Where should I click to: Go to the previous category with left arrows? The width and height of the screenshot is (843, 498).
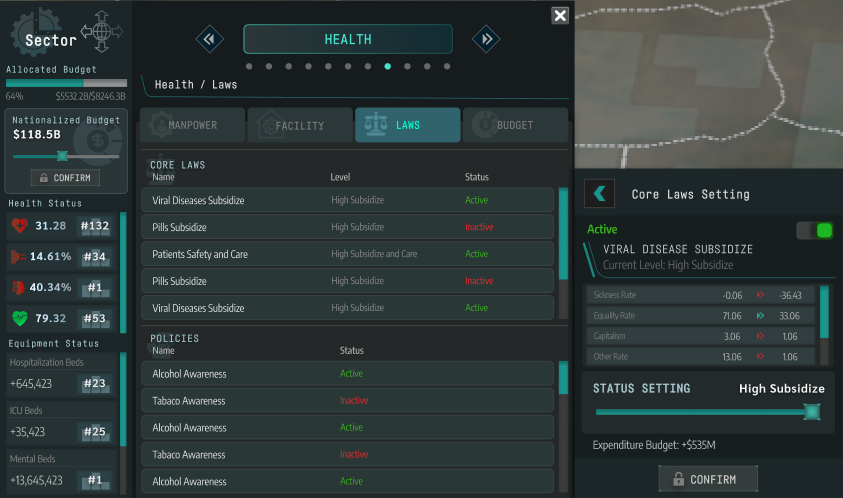pos(209,39)
